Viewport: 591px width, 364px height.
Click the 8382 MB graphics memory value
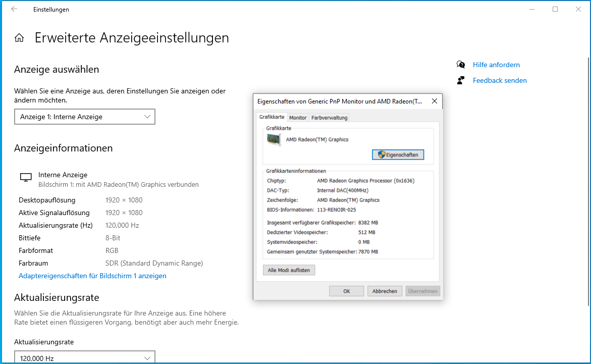point(368,223)
